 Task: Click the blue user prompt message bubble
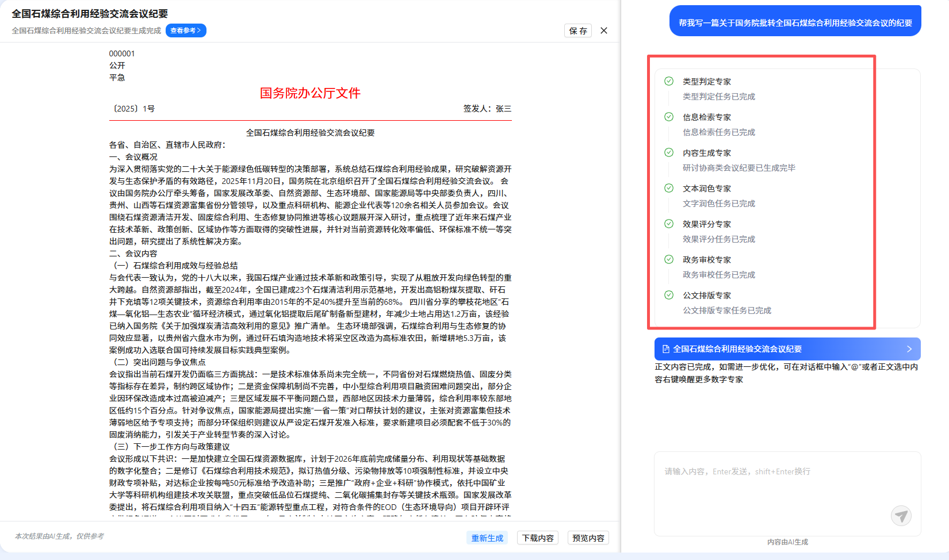click(795, 23)
